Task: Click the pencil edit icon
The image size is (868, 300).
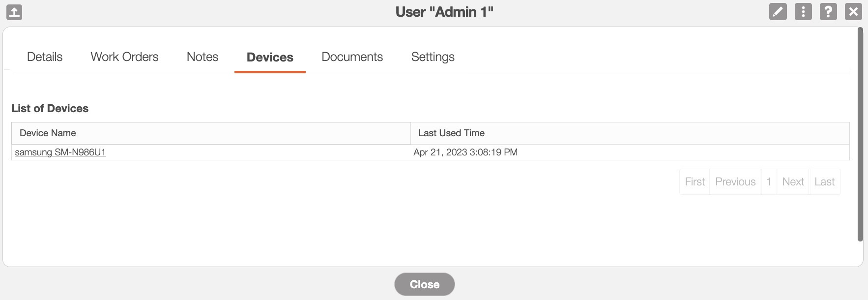Action: [778, 11]
